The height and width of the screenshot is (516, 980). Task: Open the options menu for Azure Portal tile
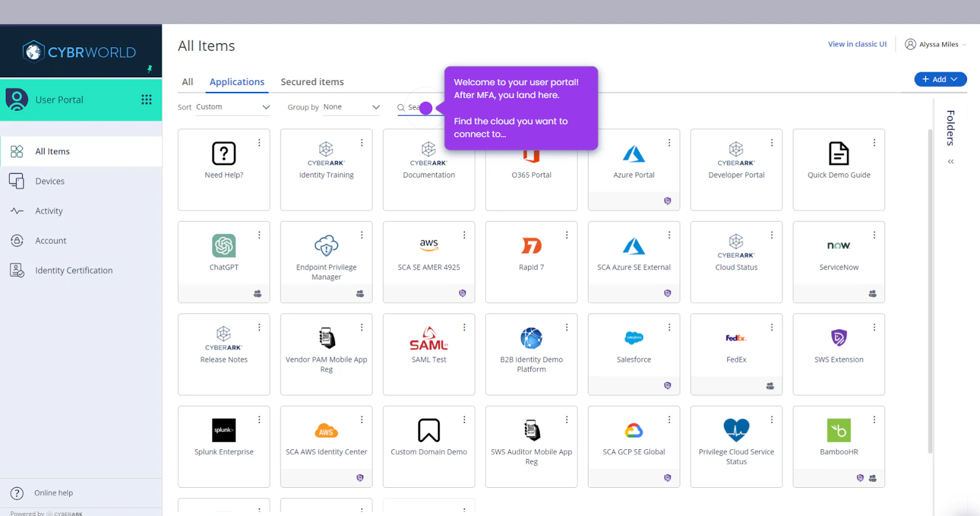click(669, 142)
